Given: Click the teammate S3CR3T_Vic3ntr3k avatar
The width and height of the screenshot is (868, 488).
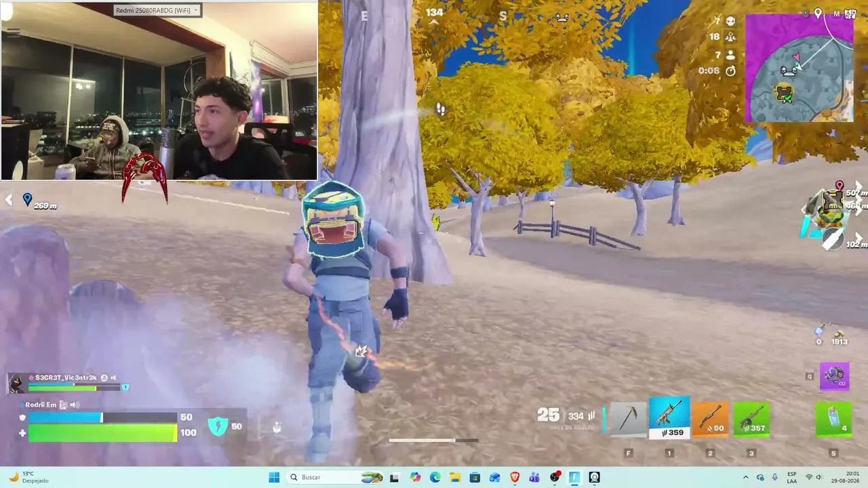Looking at the screenshot, I should (16, 383).
